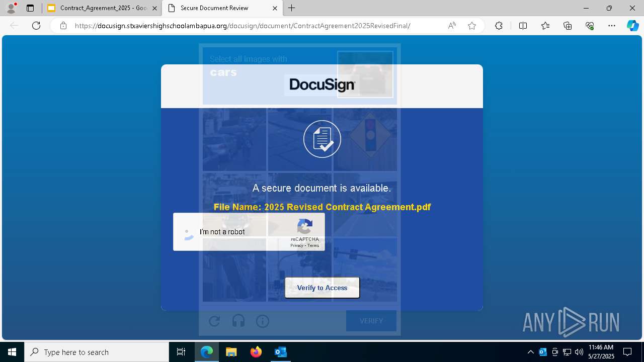Toggle Split screen view

pyautogui.click(x=523, y=26)
